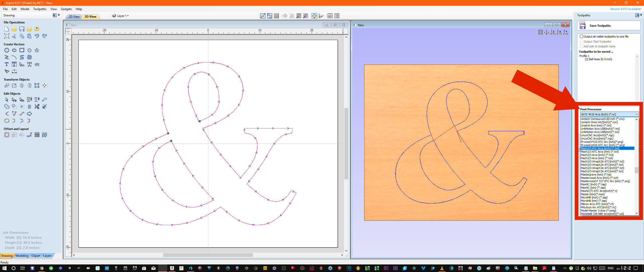Click the Save Toolpaths disk icon
Image resolution: width=644 pixels, height=272 pixels.
(582, 25)
